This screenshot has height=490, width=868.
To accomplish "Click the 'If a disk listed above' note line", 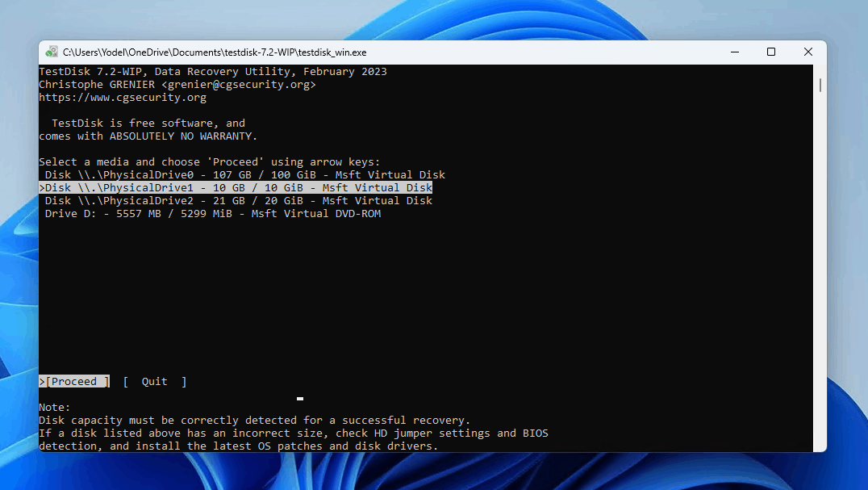I will (294, 433).
